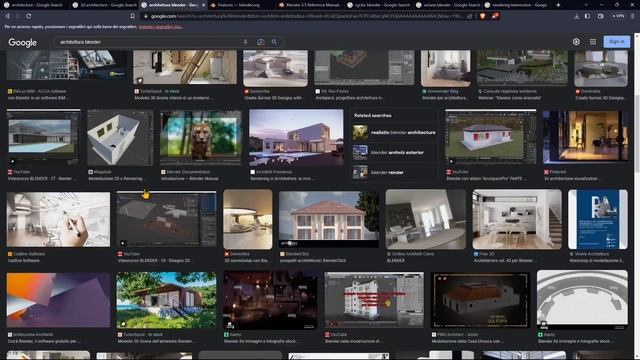Image resolution: width=640 pixels, height=360 pixels.
Task: Switch to octane blender Google Search tab
Action: tap(448, 5)
